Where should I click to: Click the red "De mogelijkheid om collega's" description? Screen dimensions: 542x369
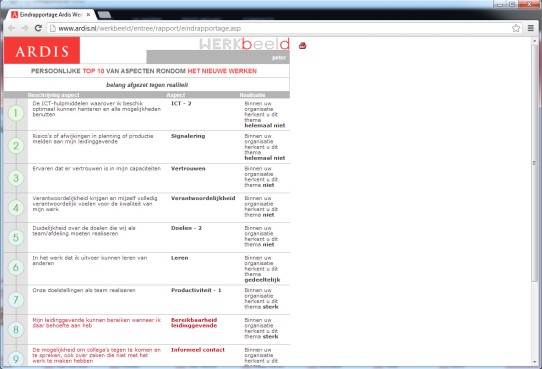97,355
